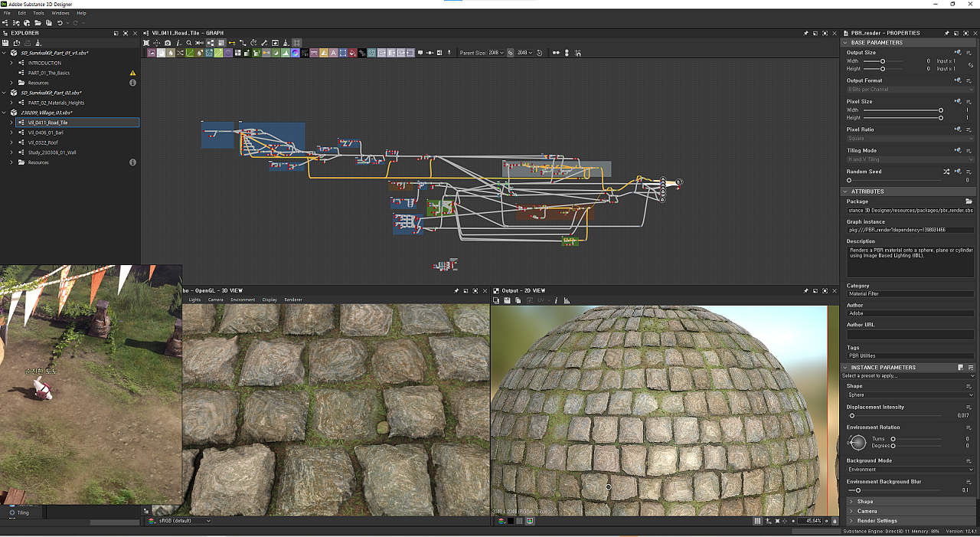Collapse the BASE PARAMETERS section
The image size is (980, 537).
844,42
